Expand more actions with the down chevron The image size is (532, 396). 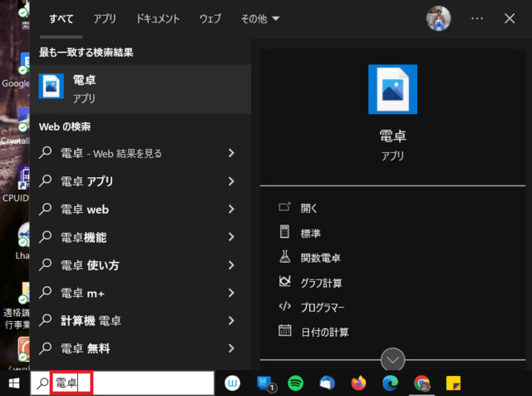pyautogui.click(x=392, y=359)
